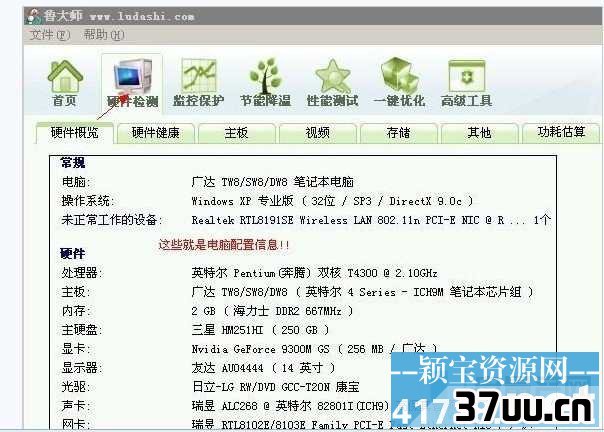Switch to the 主板 tab
The height and width of the screenshot is (432, 604).
pos(237,133)
